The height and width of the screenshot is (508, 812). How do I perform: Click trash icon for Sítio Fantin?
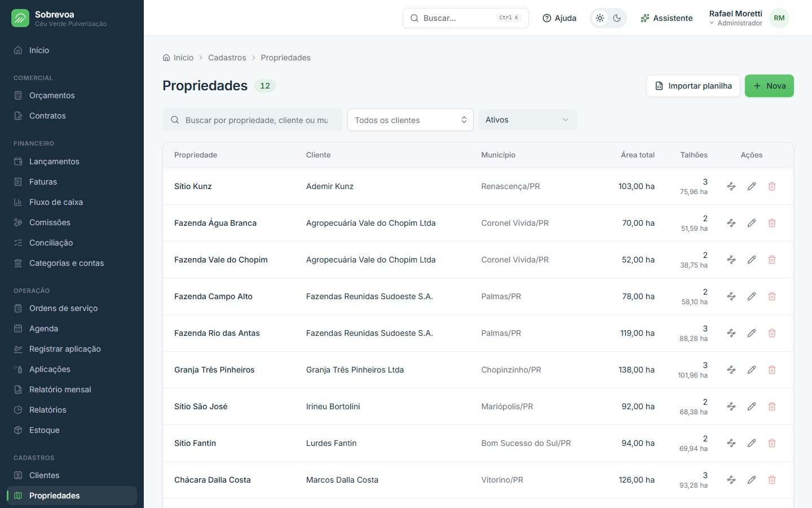[x=772, y=443]
